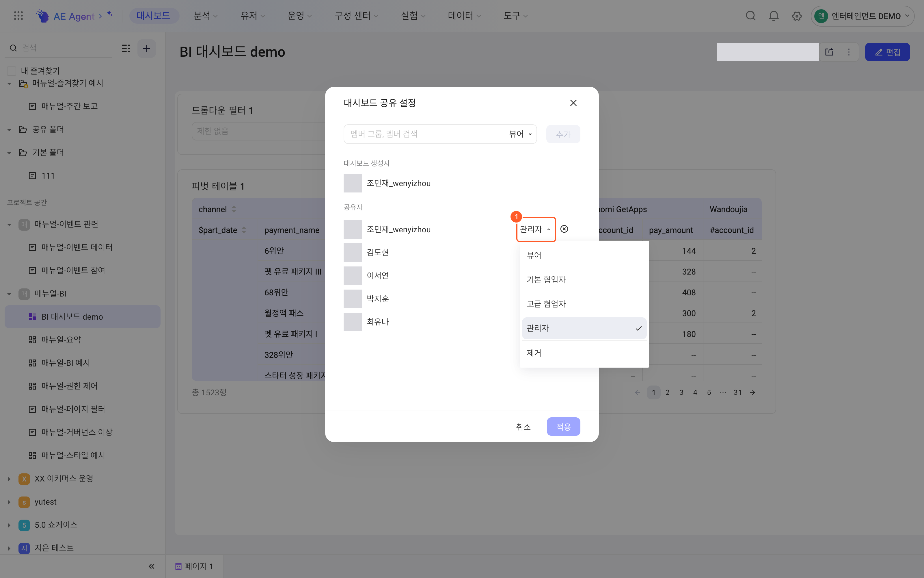Choose 뷰어 in the role dropdown list
This screenshot has width=924, height=578.
(584, 255)
